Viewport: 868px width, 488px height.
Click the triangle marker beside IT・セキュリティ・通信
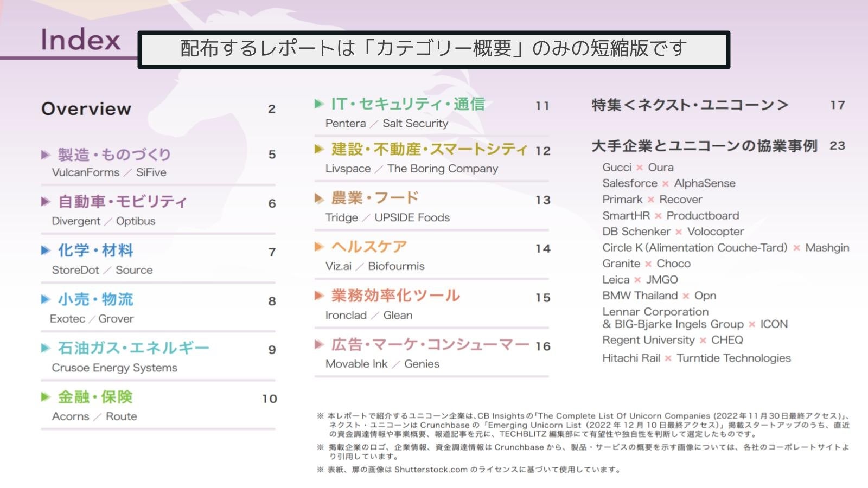pos(319,104)
